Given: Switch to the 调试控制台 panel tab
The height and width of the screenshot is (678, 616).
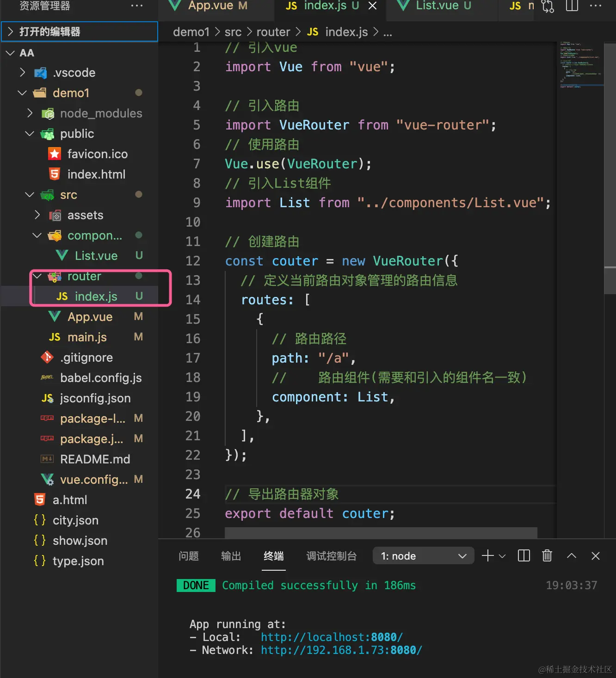Looking at the screenshot, I should 332,556.
